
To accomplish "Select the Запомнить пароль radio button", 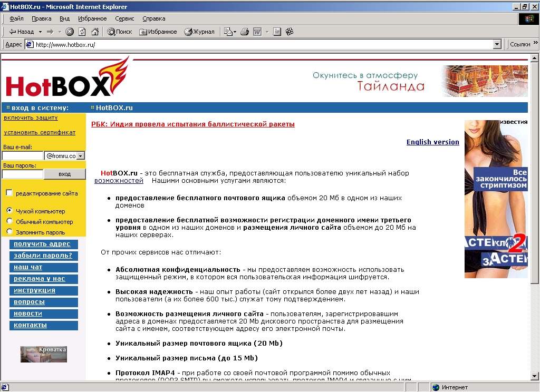I will (9, 232).
